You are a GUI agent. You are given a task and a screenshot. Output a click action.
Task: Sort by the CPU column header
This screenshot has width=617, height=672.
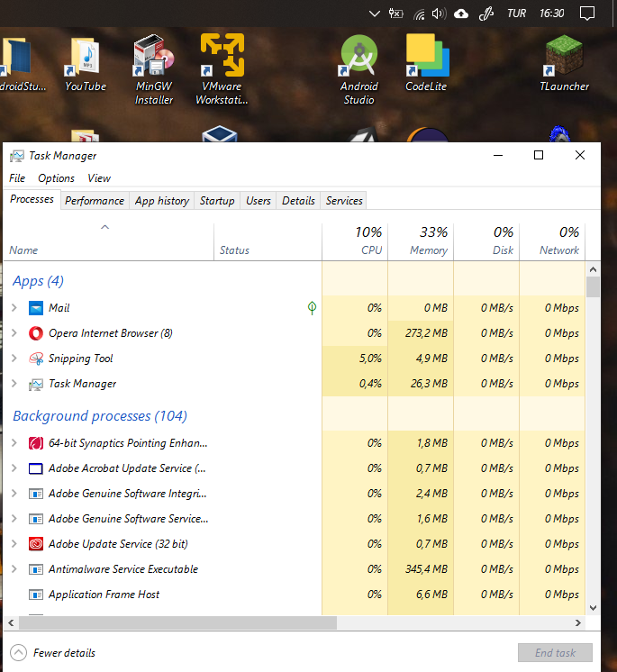coord(355,241)
